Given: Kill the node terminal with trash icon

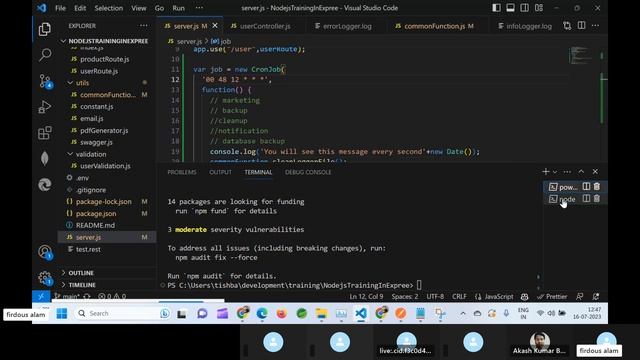Looking at the screenshot, I should point(597,199).
